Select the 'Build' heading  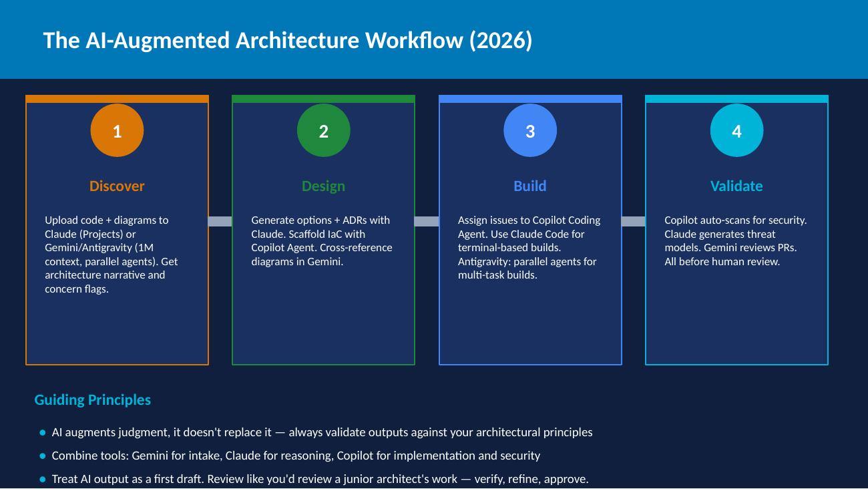click(x=530, y=186)
